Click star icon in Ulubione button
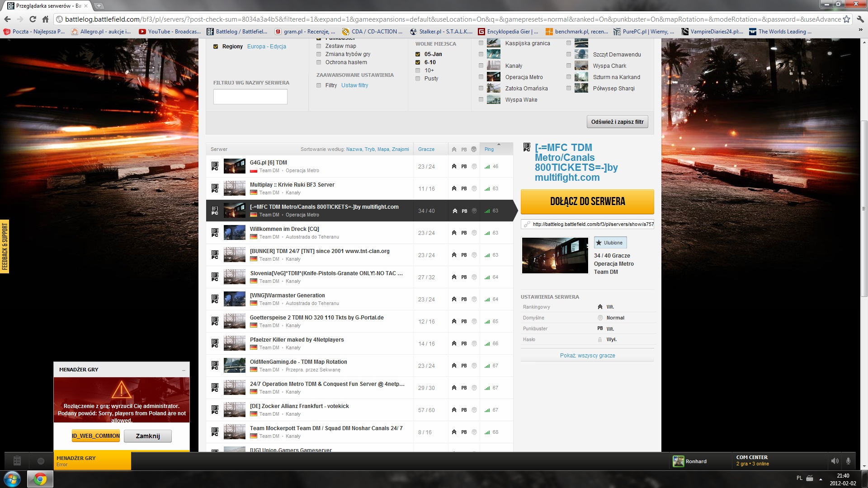Image resolution: width=868 pixels, height=488 pixels. (x=599, y=243)
